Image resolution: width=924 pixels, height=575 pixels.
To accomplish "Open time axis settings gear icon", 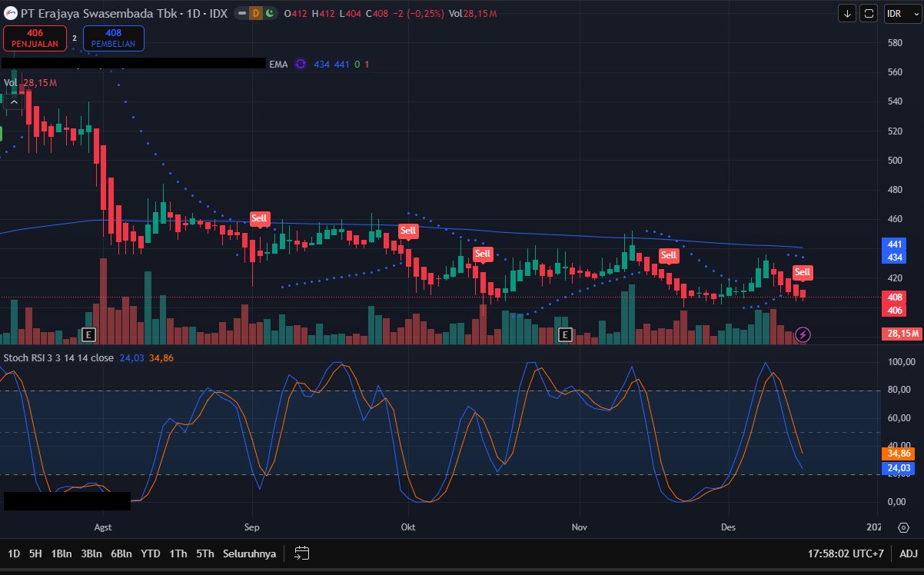I will pos(903,528).
